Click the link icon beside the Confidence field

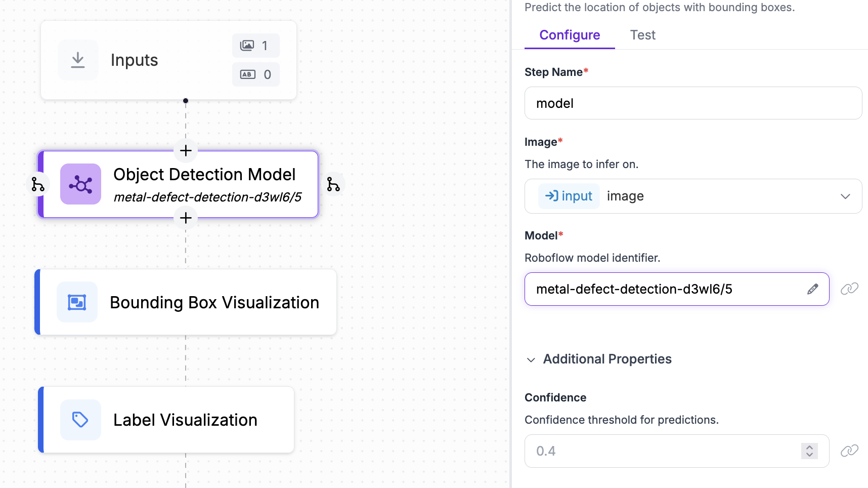tap(849, 450)
